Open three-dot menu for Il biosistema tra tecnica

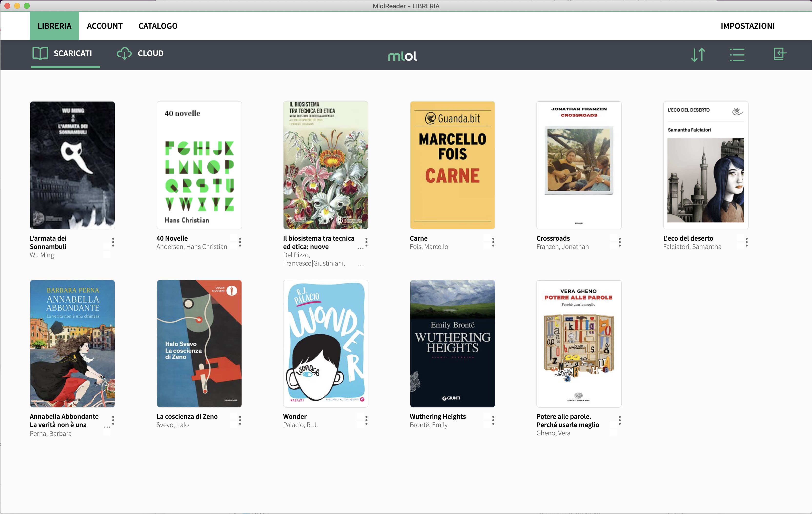pos(366,242)
